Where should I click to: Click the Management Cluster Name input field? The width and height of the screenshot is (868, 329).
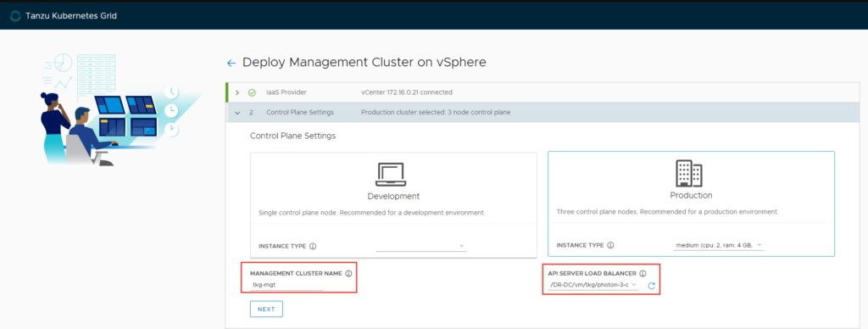[x=287, y=285]
